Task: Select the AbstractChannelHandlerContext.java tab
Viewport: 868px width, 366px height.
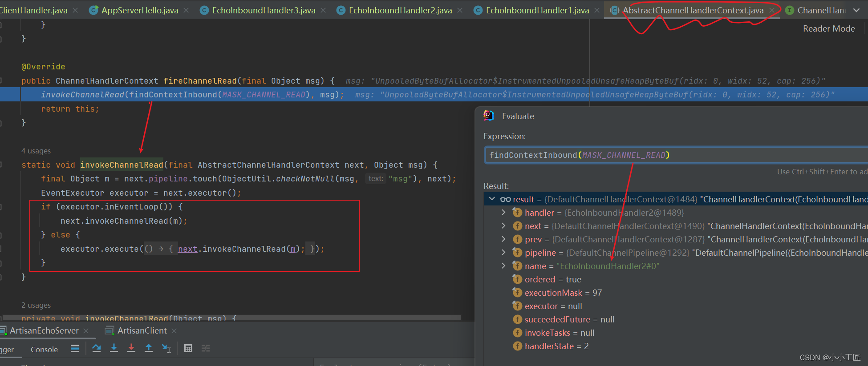Action: pyautogui.click(x=693, y=10)
